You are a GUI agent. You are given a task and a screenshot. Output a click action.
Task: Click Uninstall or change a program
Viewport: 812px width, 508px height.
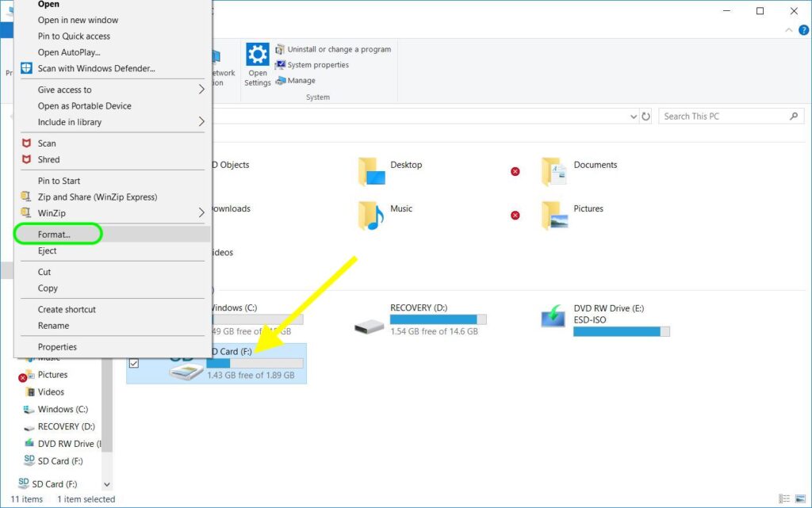pos(339,49)
